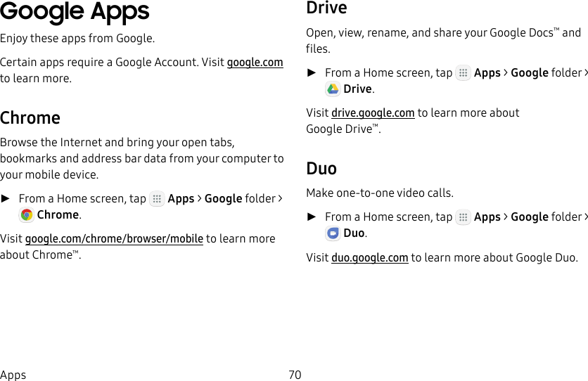The width and height of the screenshot is (588, 381).
Task: Open the google.com/chrome/browser/mobile link
Action: pyautogui.click(x=114, y=238)
